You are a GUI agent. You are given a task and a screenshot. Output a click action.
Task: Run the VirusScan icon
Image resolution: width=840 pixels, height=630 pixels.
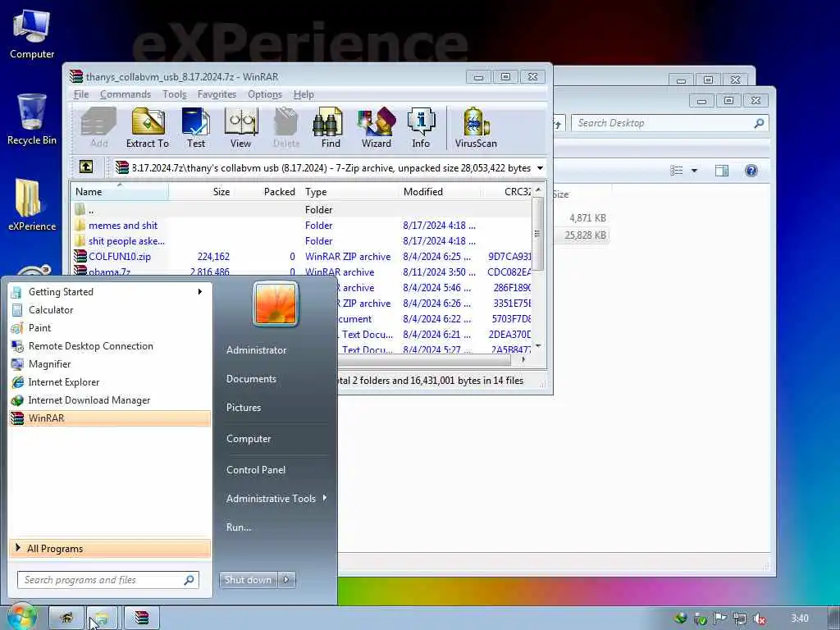[476, 127]
